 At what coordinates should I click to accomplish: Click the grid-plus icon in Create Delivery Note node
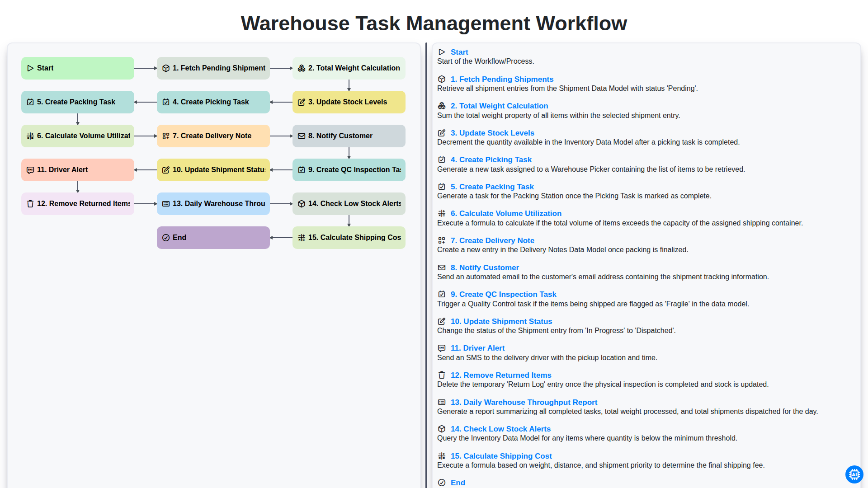[x=166, y=136]
